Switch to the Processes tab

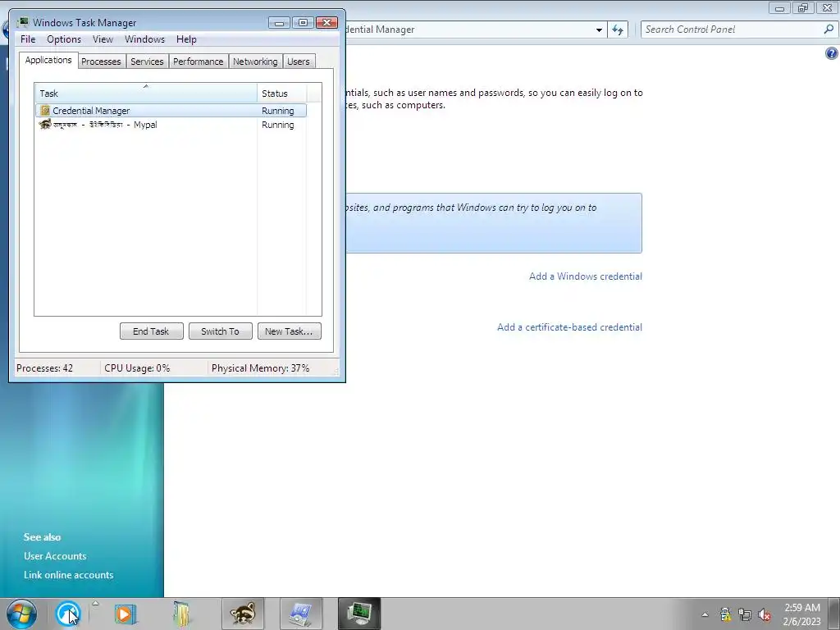click(101, 62)
